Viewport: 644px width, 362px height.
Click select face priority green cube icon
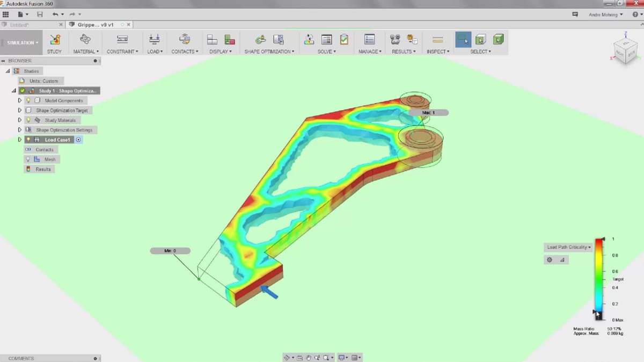click(499, 39)
